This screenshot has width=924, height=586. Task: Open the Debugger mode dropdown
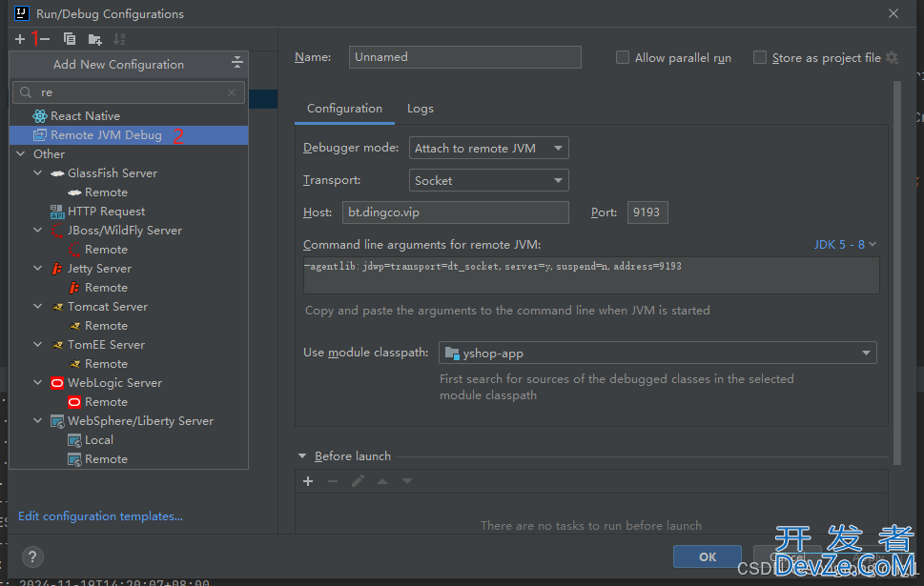coord(489,148)
